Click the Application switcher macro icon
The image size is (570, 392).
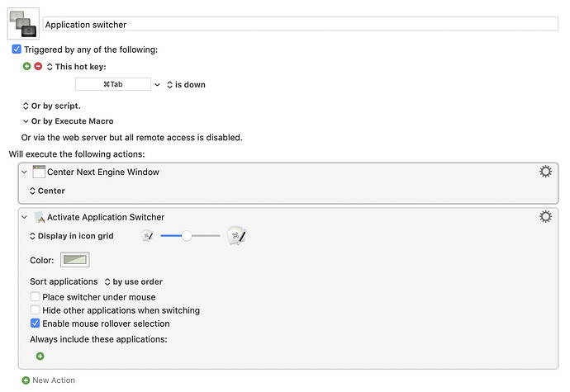(x=22, y=23)
